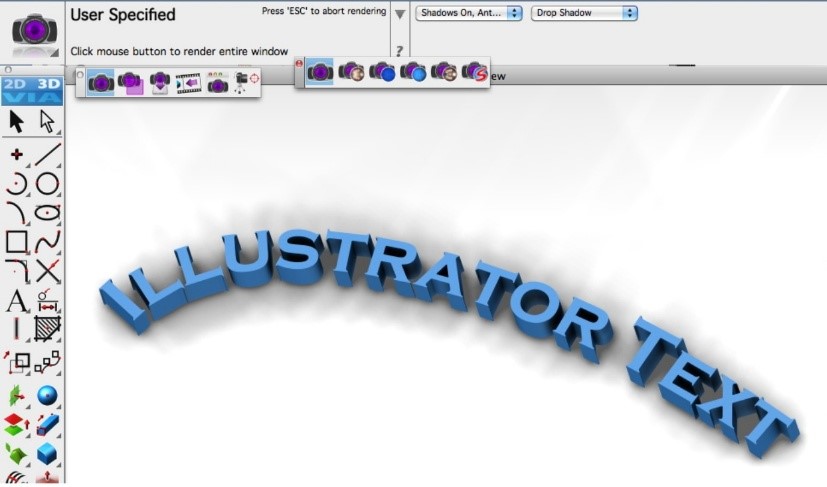Choose Render Area camera with purple square

click(x=131, y=83)
